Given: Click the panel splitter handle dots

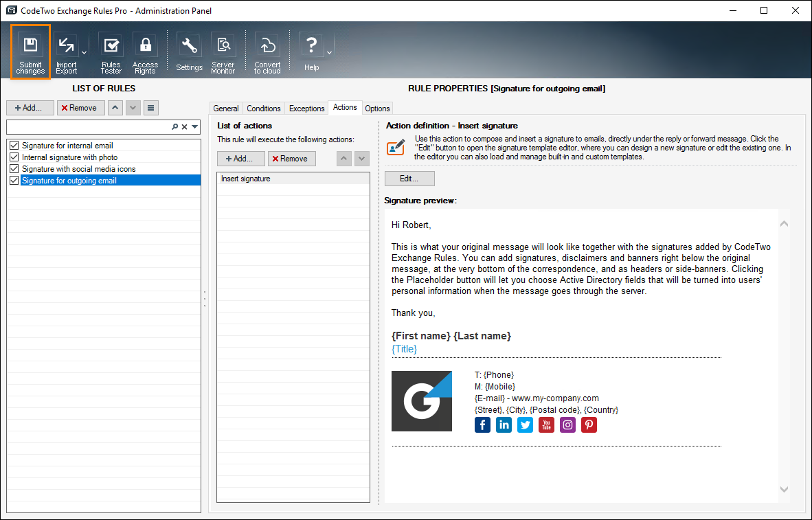Looking at the screenshot, I should [x=205, y=299].
